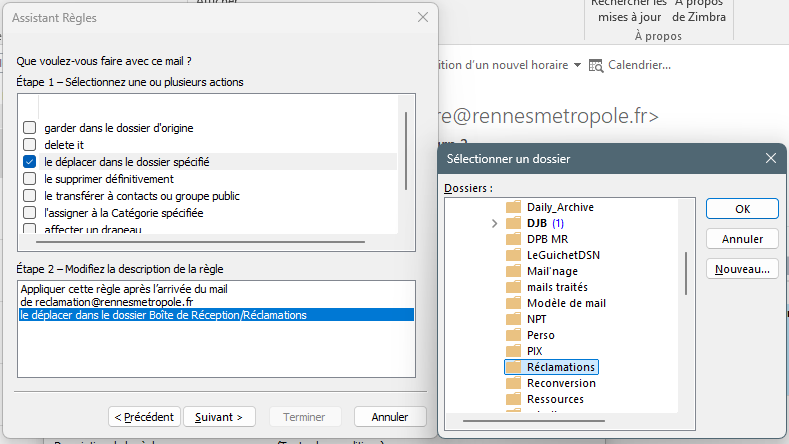Screen dimensions: 789x444
Task: Expand the DJB folder tree node
Action: (495, 223)
